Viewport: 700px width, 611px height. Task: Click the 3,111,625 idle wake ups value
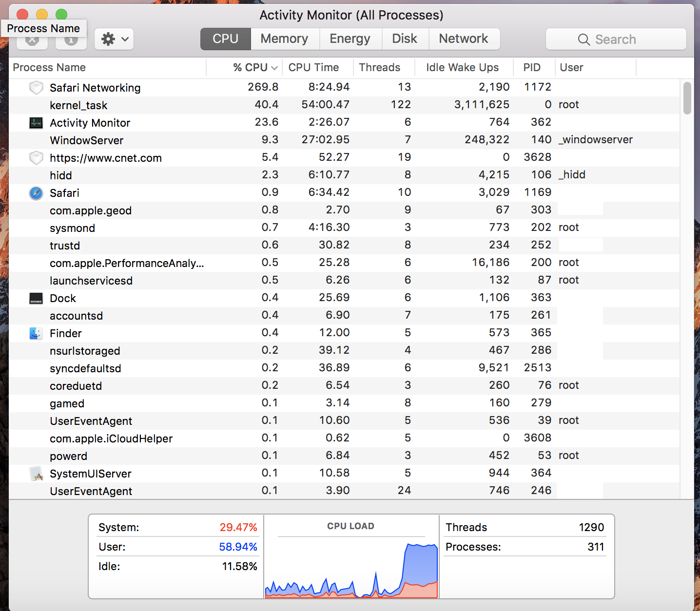click(482, 105)
